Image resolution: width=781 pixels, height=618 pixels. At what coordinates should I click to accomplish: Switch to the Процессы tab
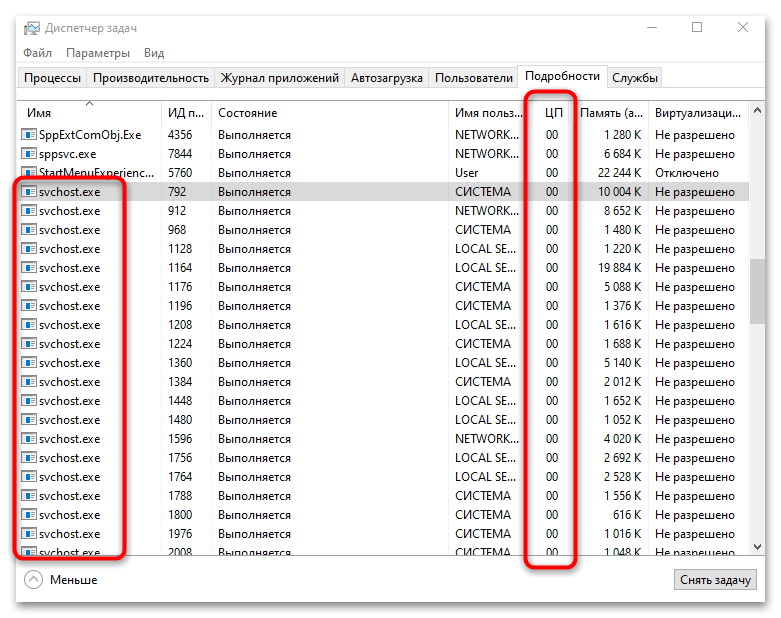pos(52,78)
